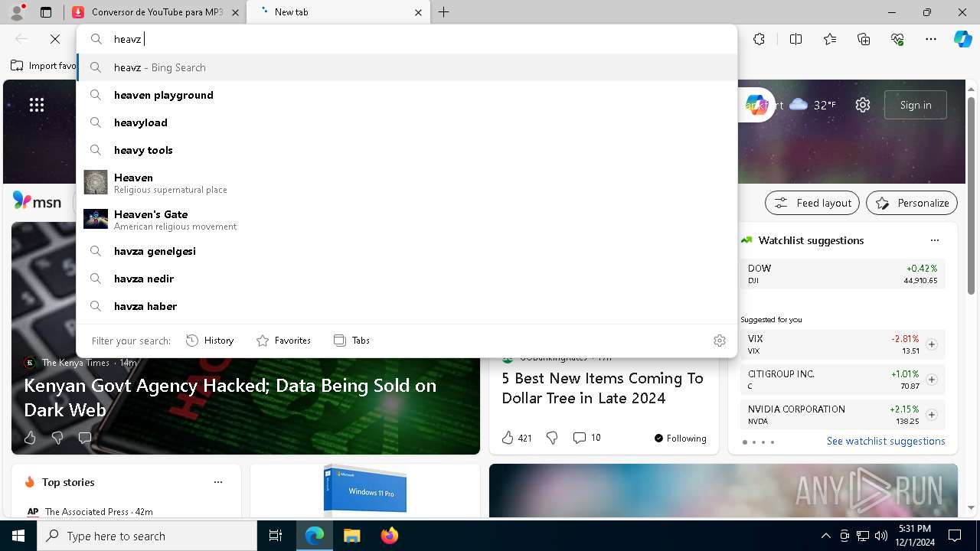Open the Favorites star toolbar icon
The height and width of the screenshot is (551, 980).
coord(830,39)
